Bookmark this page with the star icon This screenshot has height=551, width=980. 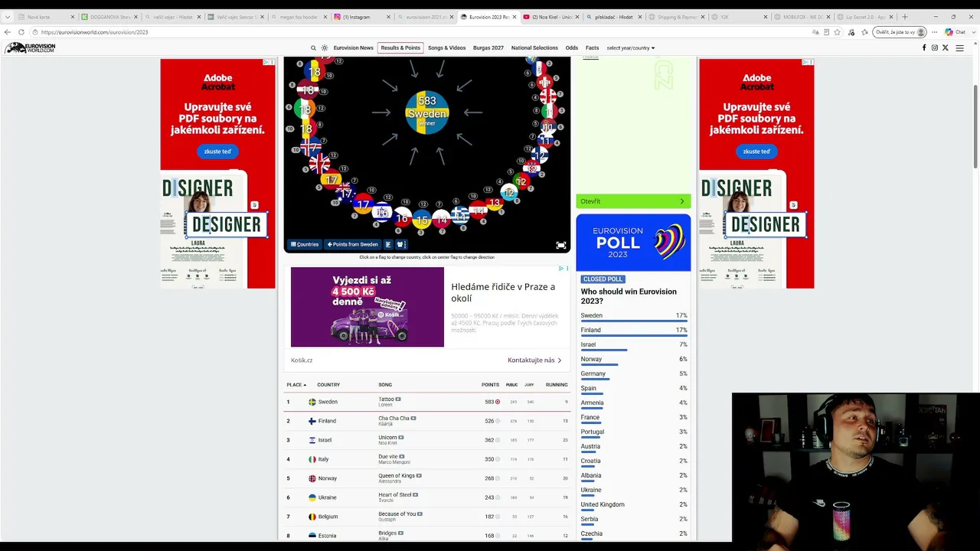(x=837, y=32)
